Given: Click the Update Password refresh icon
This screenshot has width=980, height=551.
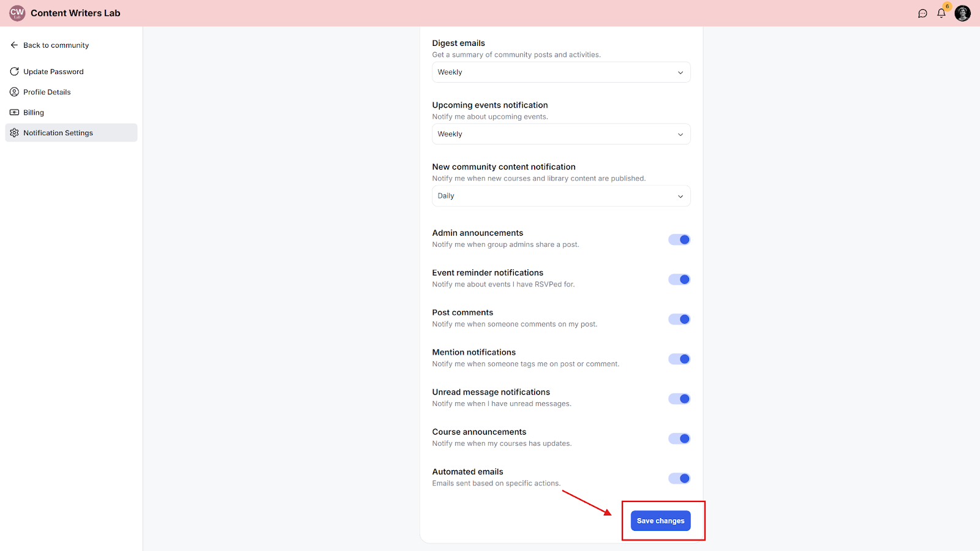Looking at the screenshot, I should click(x=14, y=72).
